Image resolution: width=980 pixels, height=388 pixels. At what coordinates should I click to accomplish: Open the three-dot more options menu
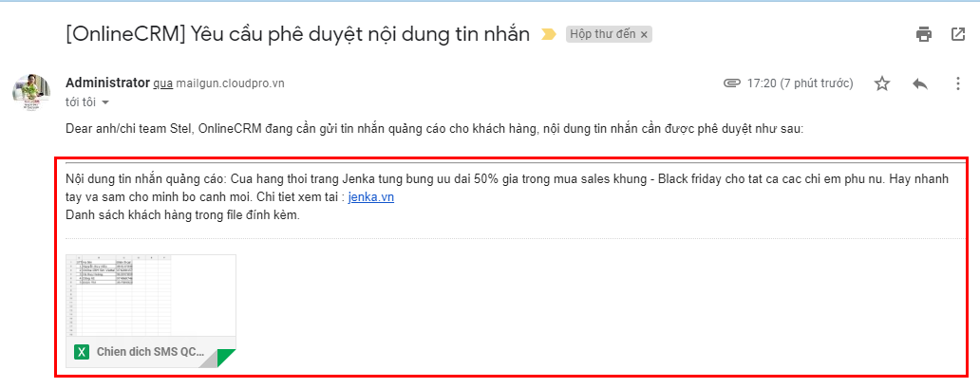[x=957, y=83]
